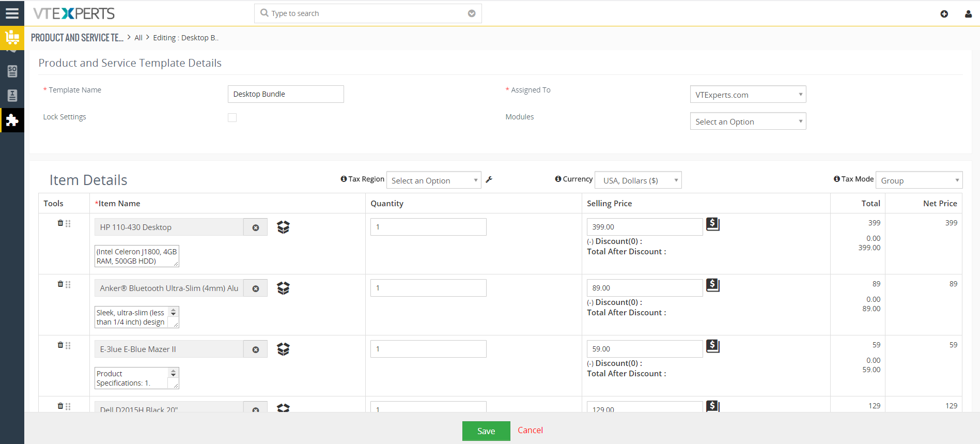Open the Tax Mode Group dropdown

pos(919,180)
